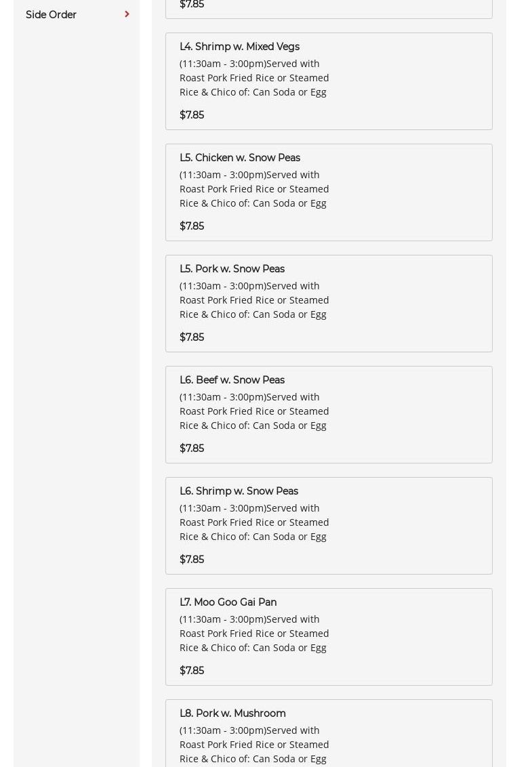This screenshot has height=767, width=532.
Task: Click the $7.85 price for Moo Goo Gai Pan
Action: (x=192, y=671)
